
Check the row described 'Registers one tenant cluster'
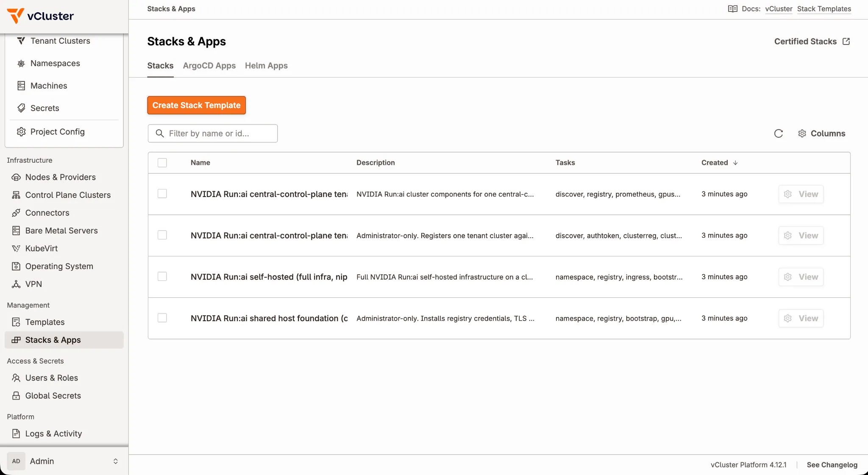pos(162,235)
